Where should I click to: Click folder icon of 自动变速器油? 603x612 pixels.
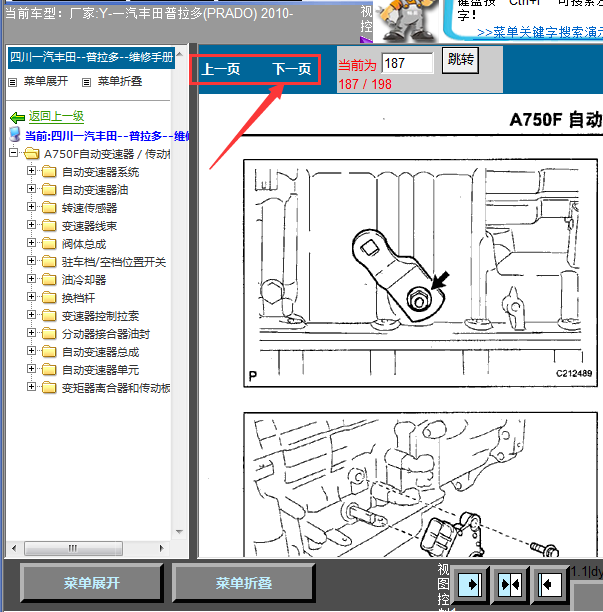click(x=49, y=189)
